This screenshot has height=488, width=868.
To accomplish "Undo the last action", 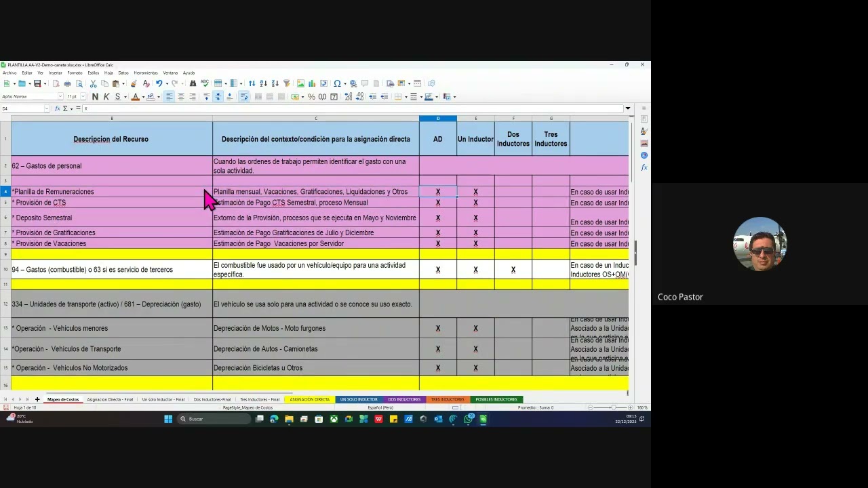I will click(159, 83).
